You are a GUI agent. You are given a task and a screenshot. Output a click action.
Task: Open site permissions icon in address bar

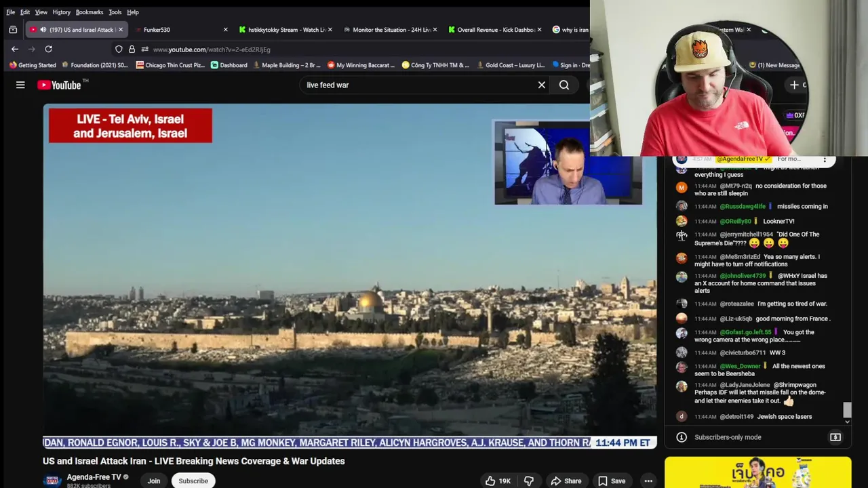pyautogui.click(x=144, y=49)
